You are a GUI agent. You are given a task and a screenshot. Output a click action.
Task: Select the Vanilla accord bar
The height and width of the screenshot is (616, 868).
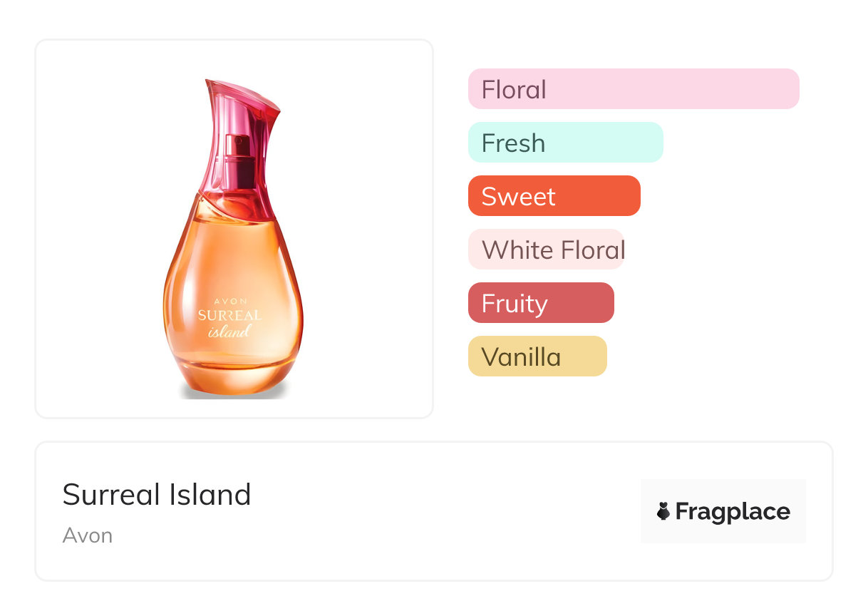pos(537,356)
